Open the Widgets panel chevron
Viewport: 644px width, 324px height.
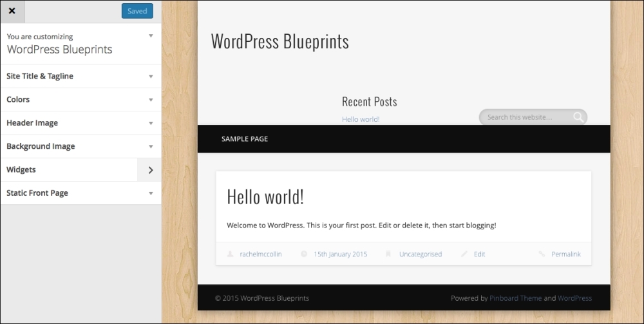pyautogui.click(x=150, y=169)
